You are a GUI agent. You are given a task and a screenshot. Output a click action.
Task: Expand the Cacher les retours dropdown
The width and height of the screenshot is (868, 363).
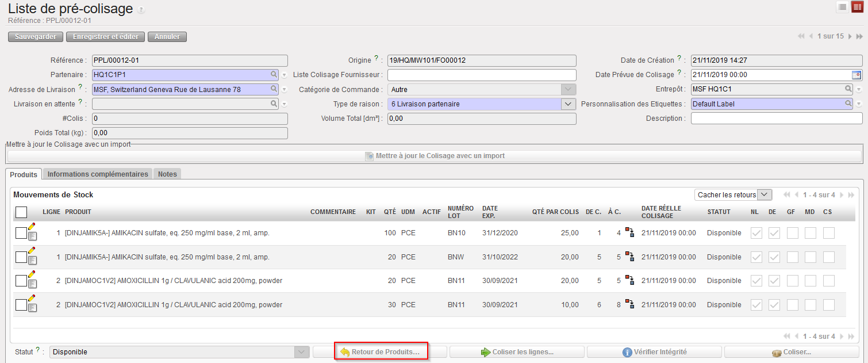tap(765, 195)
